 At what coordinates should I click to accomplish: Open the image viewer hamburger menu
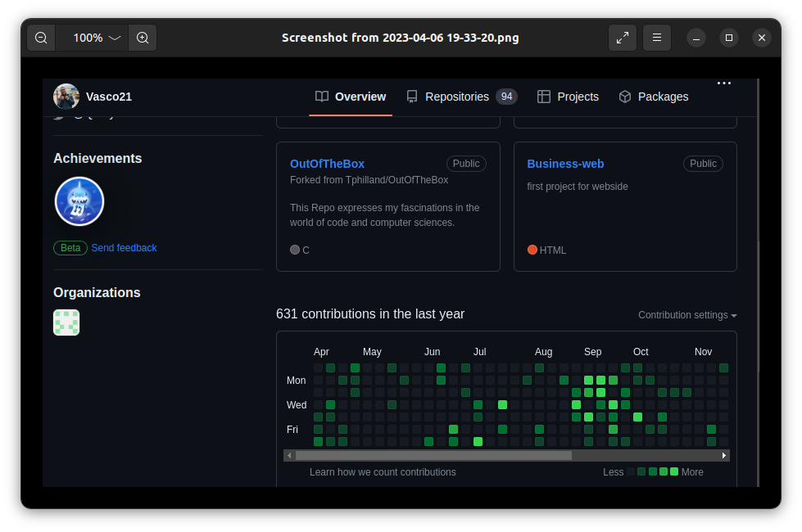coord(657,38)
